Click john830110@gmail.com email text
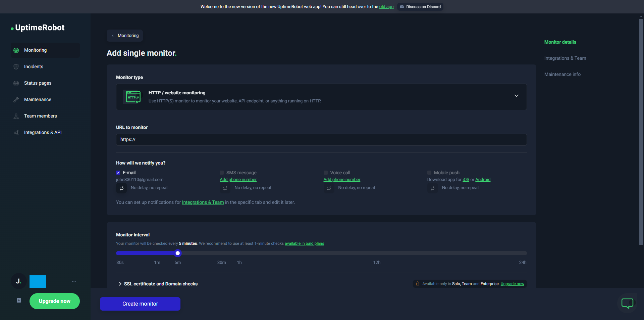This screenshot has width=644, height=320. (140, 180)
